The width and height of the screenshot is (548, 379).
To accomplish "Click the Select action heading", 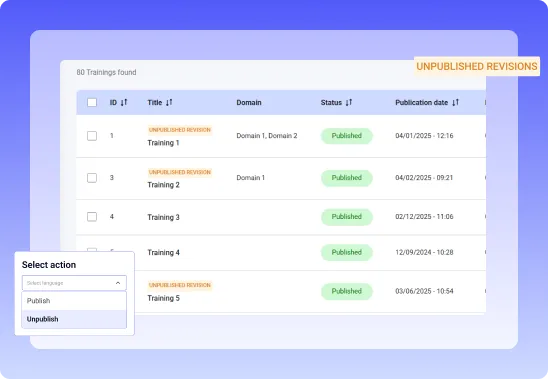I will pos(49,265).
